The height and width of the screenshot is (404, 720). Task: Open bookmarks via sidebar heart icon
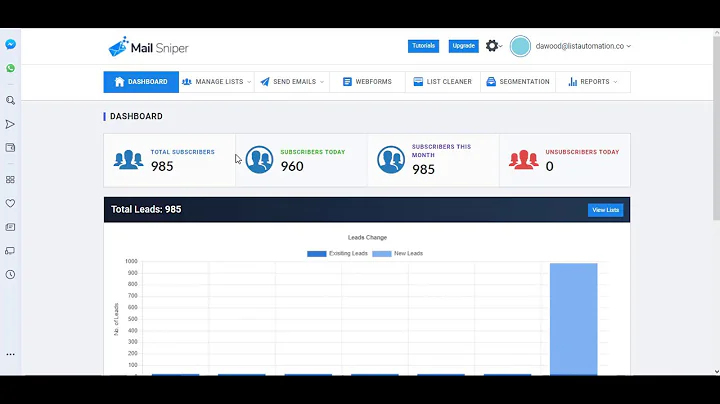coord(10,203)
